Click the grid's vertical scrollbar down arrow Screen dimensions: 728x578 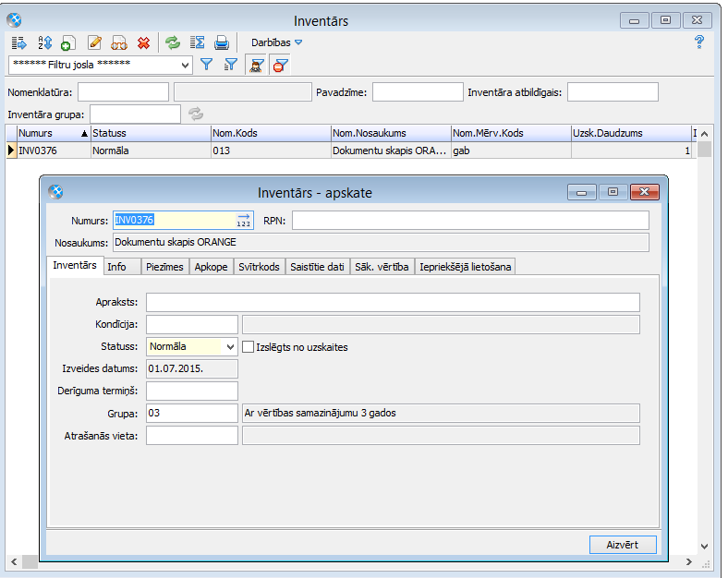(x=704, y=547)
